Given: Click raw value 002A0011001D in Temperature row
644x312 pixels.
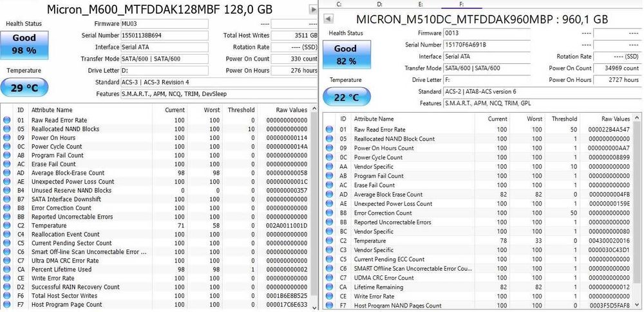Looking at the screenshot, I should coord(287,226).
